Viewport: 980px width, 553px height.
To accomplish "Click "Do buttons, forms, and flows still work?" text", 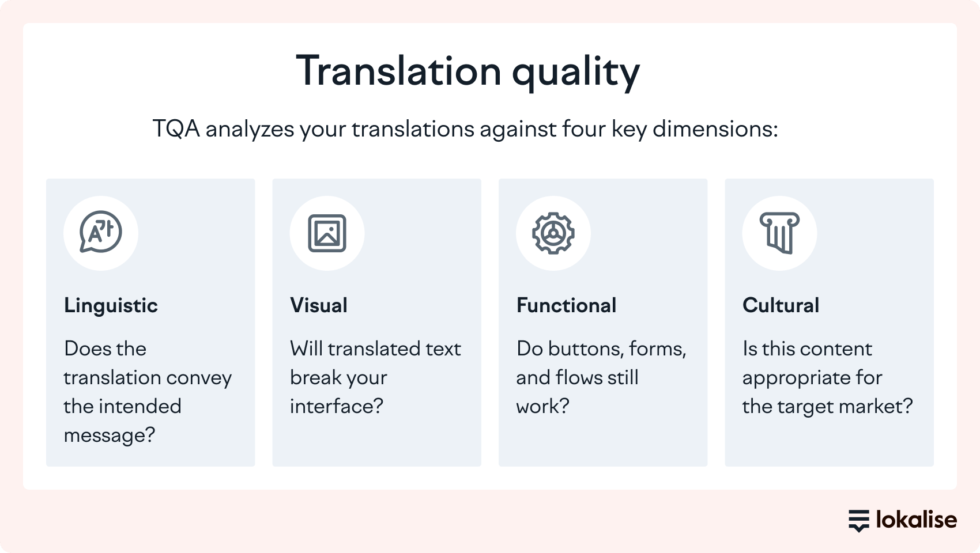I will pos(601,377).
